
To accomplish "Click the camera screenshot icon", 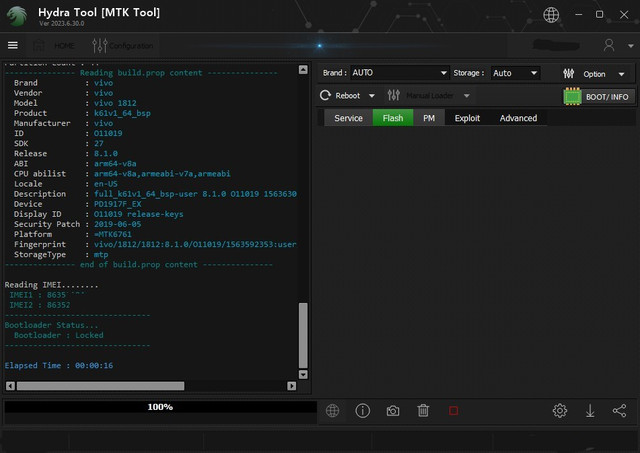I will tap(393, 411).
